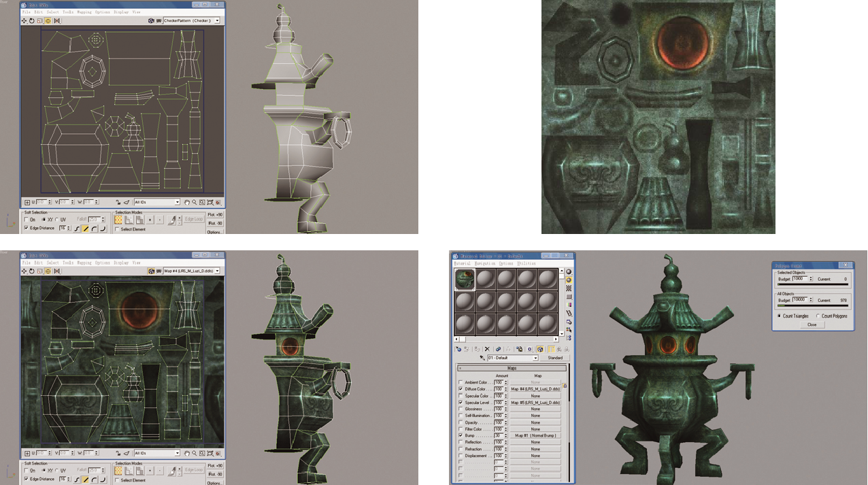Image resolution: width=868 pixels, height=485 pixels.
Task: Close the Polygon Counter dialog via Close button
Action: click(x=812, y=324)
